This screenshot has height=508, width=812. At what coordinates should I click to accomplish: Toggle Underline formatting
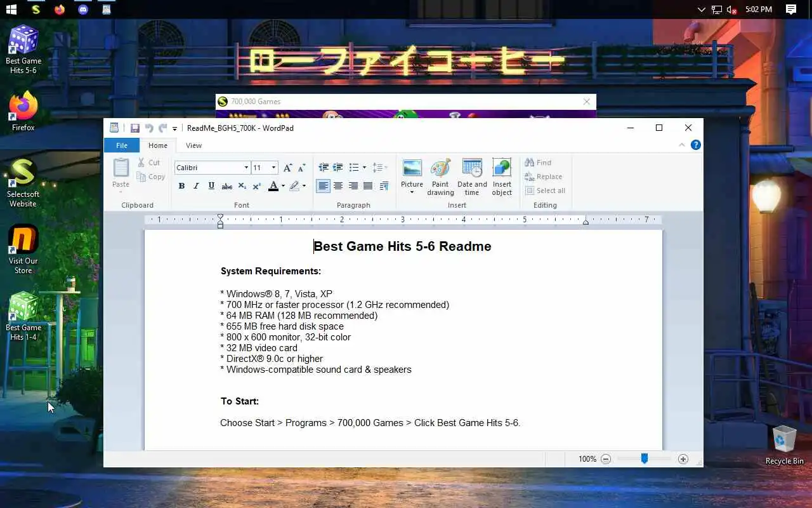[211, 186]
